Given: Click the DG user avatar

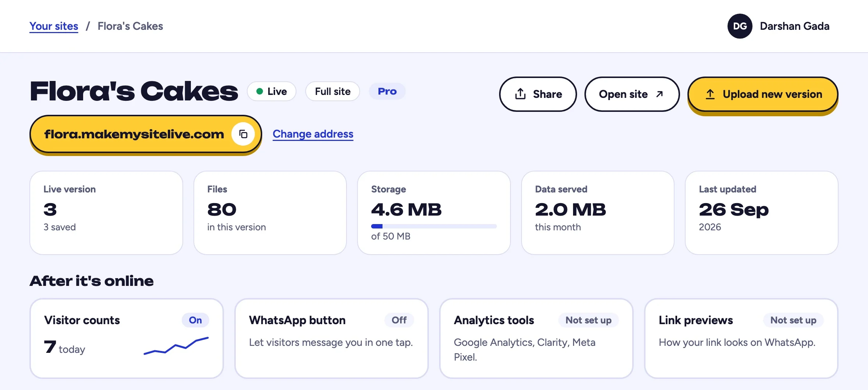Looking at the screenshot, I should [x=740, y=26].
